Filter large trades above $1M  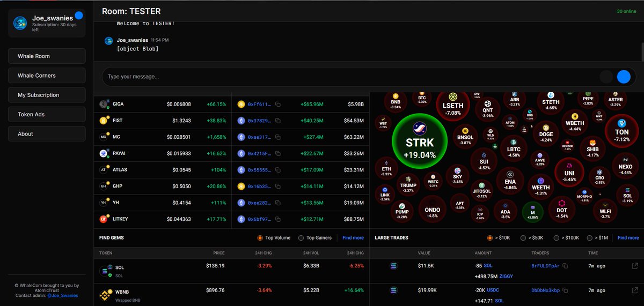(x=590, y=238)
